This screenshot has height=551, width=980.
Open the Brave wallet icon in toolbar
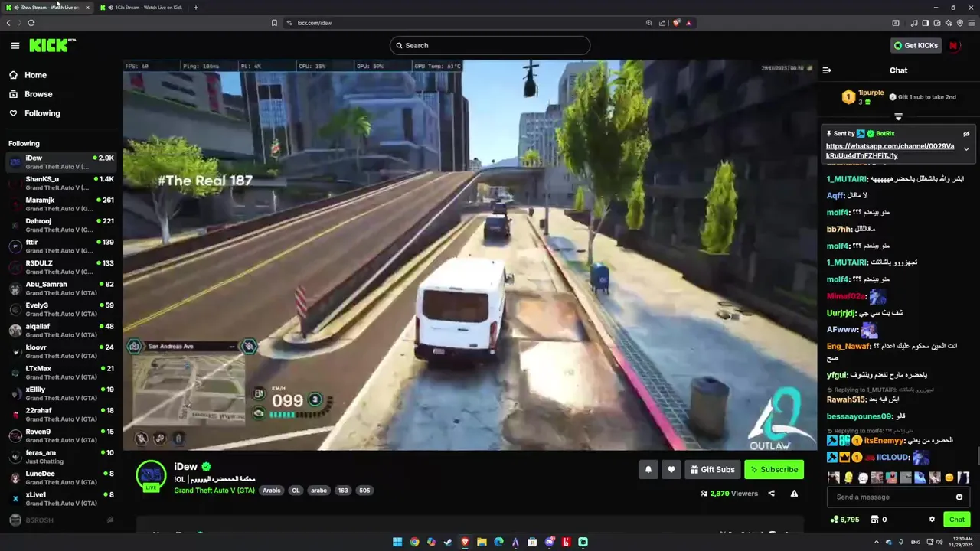click(937, 23)
